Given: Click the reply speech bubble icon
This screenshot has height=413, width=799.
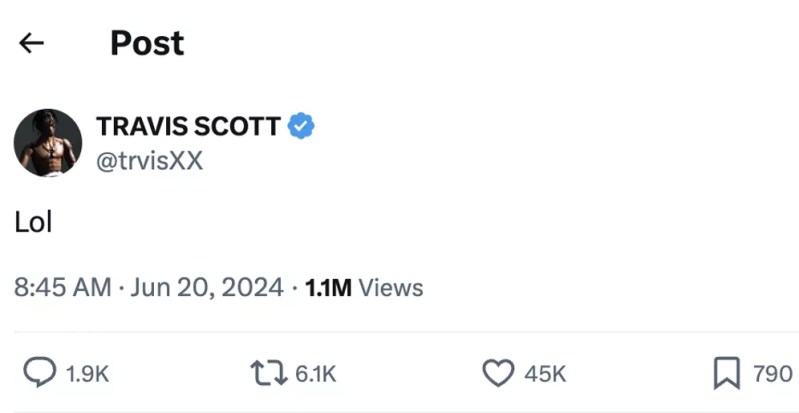Looking at the screenshot, I should 39,373.
